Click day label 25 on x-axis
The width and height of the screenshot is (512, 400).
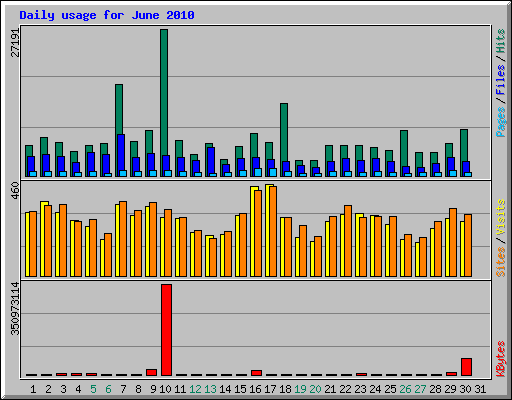coord(390,389)
